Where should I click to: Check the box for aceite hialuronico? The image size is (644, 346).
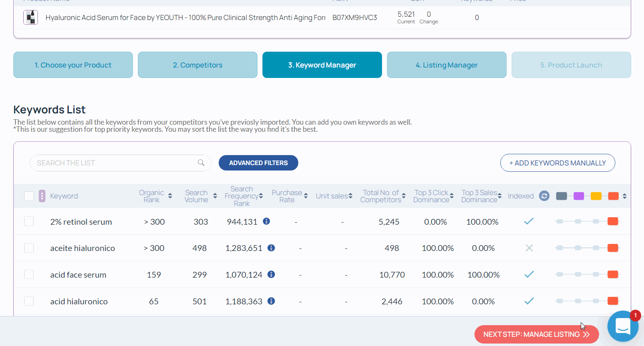pos(29,248)
